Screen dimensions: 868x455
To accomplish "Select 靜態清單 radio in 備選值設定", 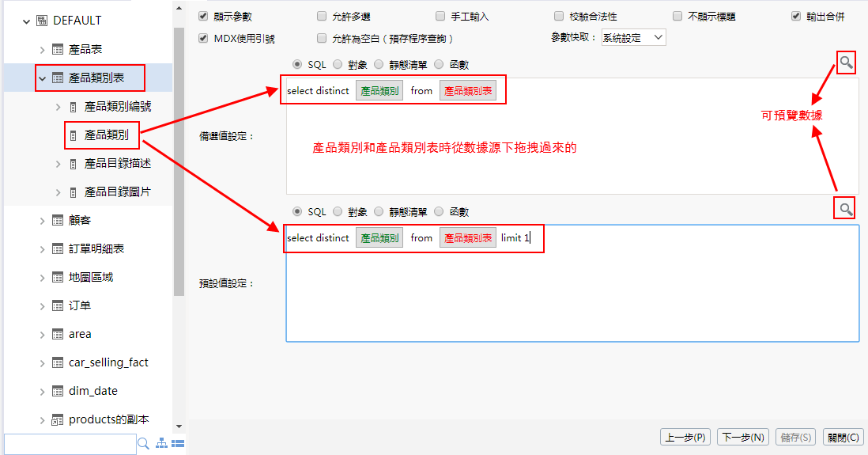I will point(379,65).
